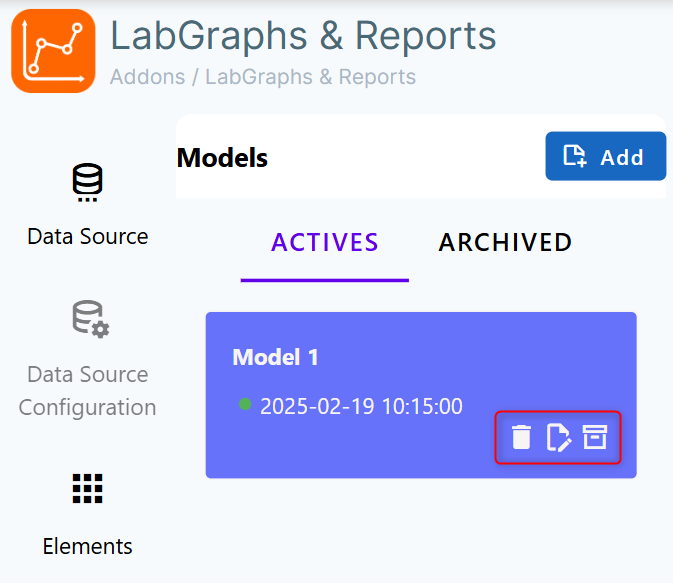The width and height of the screenshot is (673, 583).
Task: Open the Model 1 card
Action: 421,395
